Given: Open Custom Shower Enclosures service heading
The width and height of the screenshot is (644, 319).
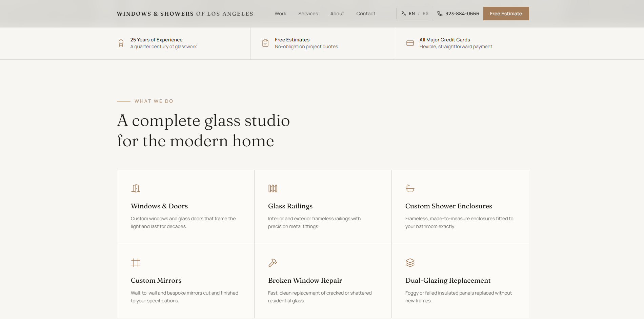Looking at the screenshot, I should [449, 206].
